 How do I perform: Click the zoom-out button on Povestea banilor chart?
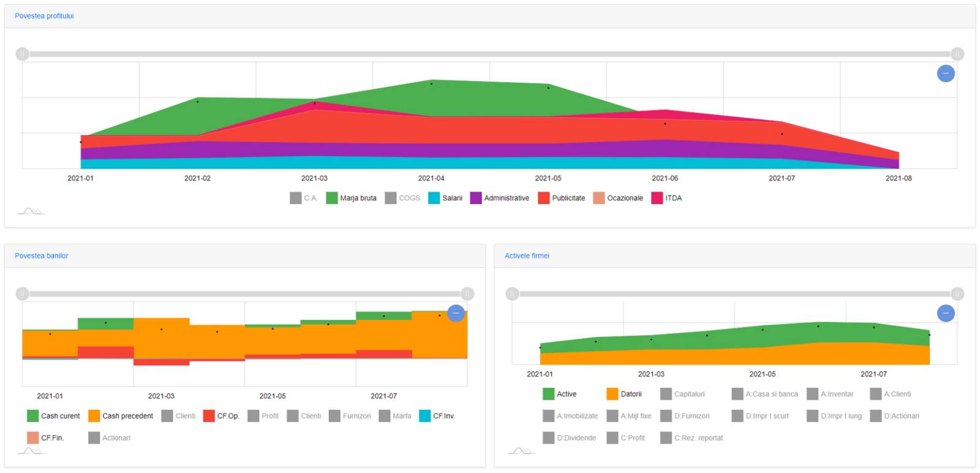(x=456, y=313)
